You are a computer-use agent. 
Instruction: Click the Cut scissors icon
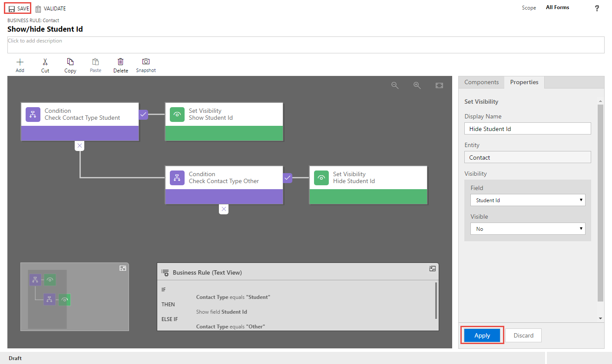click(x=45, y=62)
